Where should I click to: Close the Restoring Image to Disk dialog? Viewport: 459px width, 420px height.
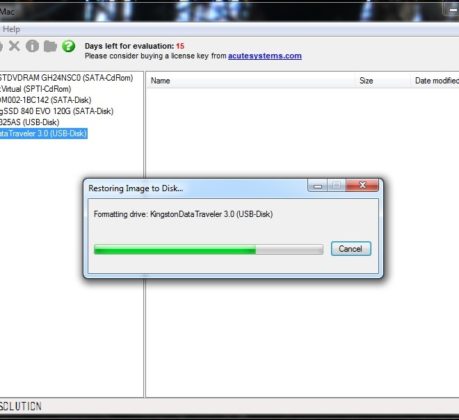362,185
